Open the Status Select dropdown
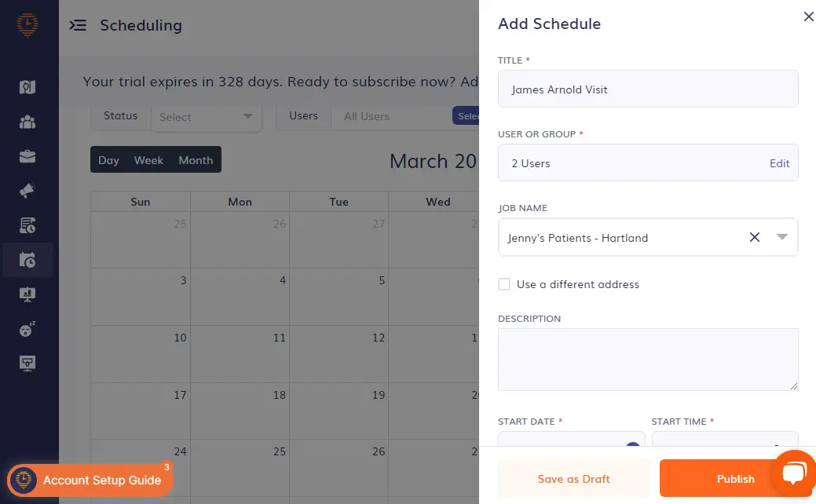Image resolution: width=816 pixels, height=504 pixels. point(206,116)
